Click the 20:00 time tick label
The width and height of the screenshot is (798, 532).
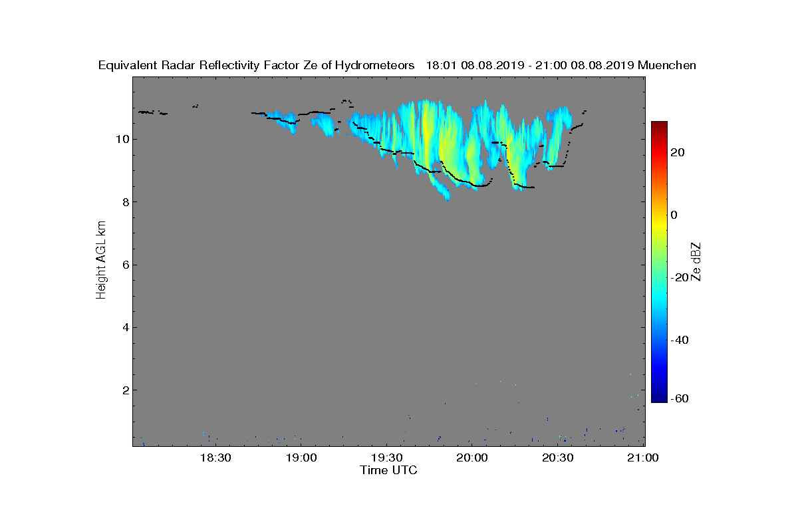[473, 458]
